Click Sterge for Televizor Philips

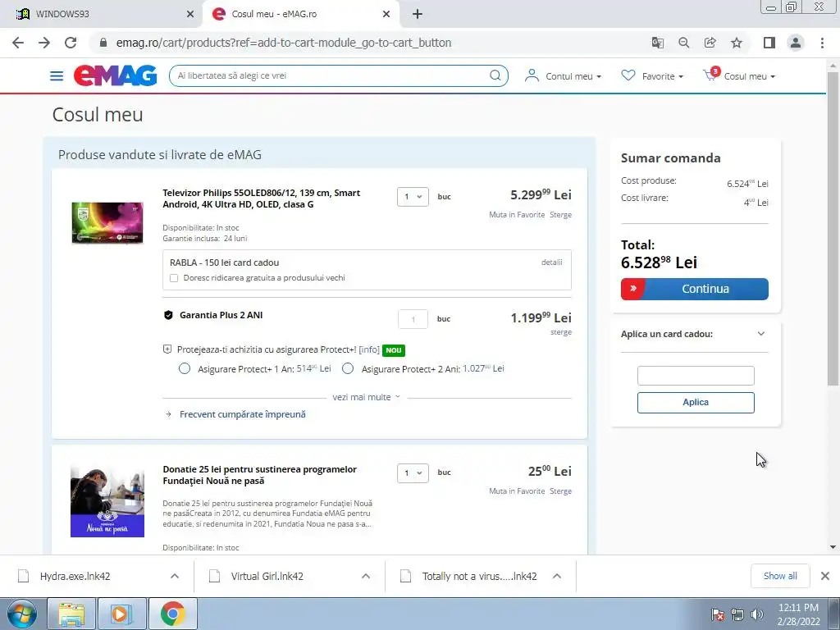click(560, 215)
